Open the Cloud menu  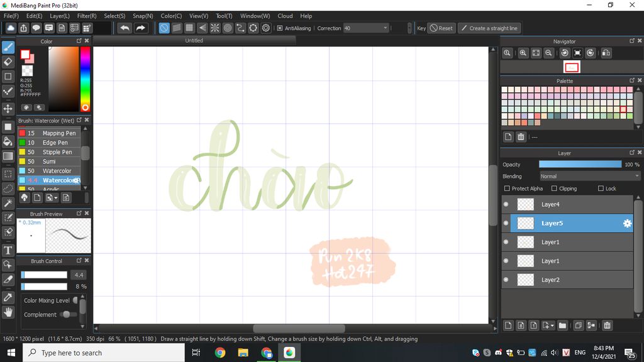coord(285,16)
